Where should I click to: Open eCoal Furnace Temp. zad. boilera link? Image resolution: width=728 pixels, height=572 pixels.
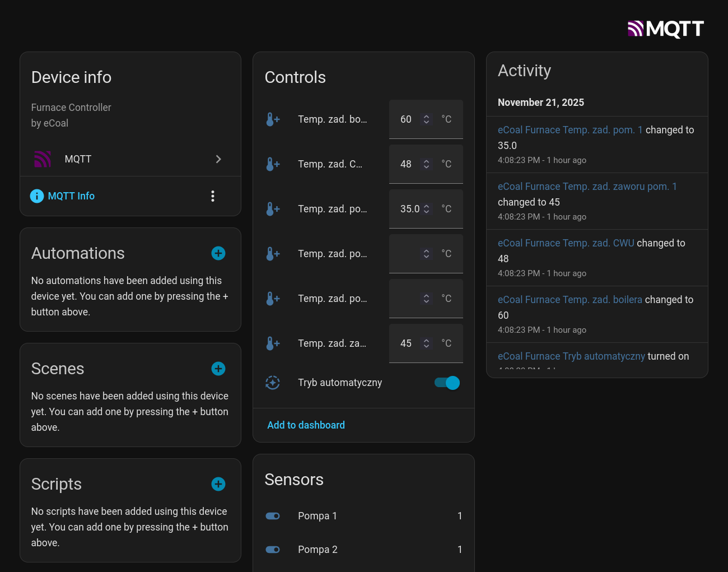[570, 300]
